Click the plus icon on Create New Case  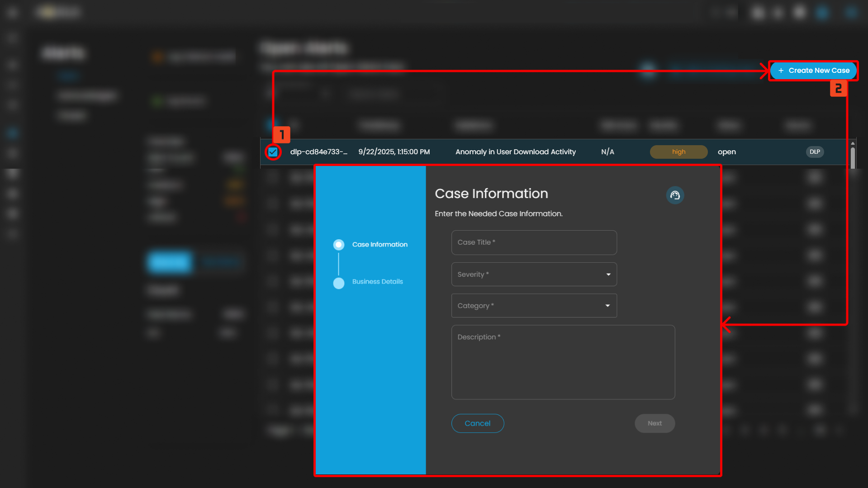pos(781,71)
